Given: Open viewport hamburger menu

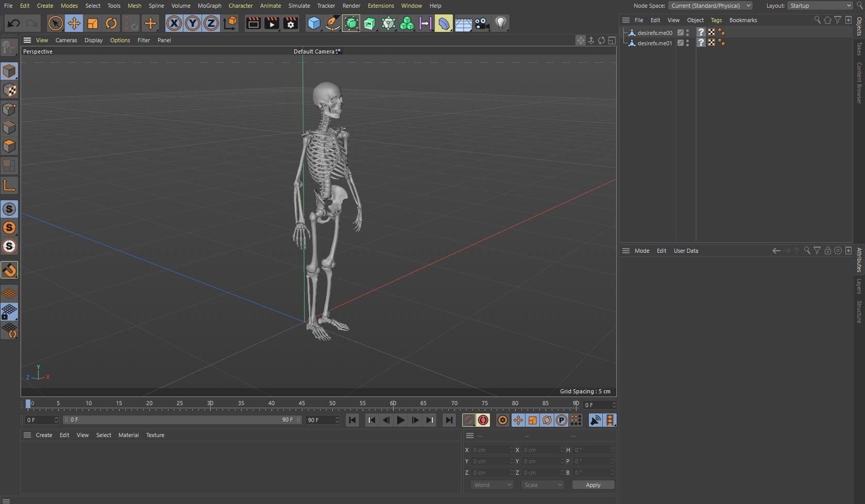Looking at the screenshot, I should tap(27, 40).
